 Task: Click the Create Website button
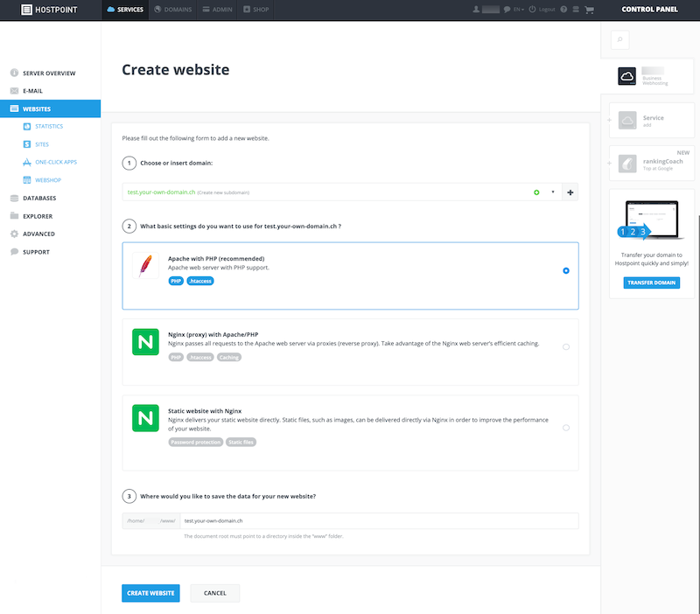pos(150,593)
